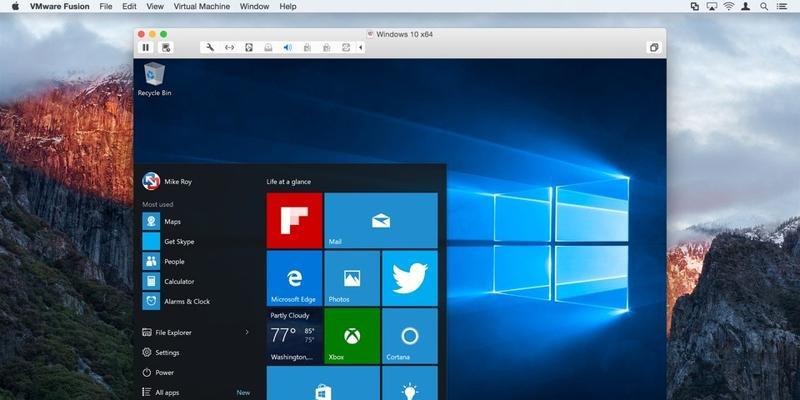The width and height of the screenshot is (800, 400).
Task: Open Windows Settings from the Start menu
Action: [x=161, y=353]
